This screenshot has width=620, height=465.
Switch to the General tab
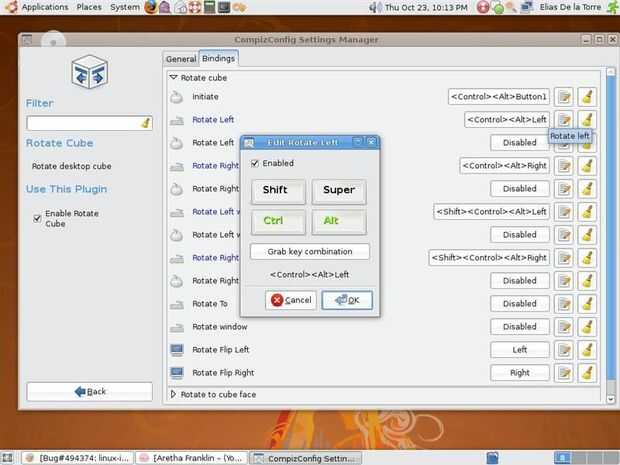[x=181, y=59]
